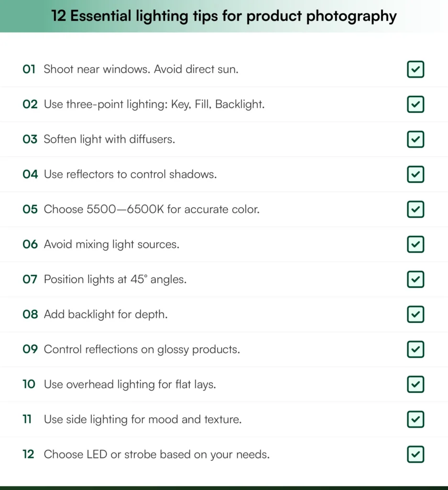Click the page title about lighting tips
Screen dimensions: 448x490
pos(224,16)
